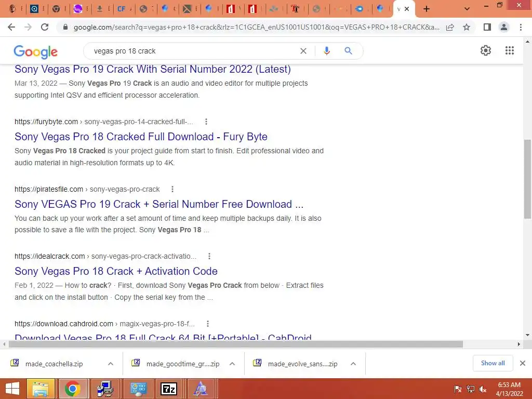Click the horizontal scrollbar right arrow
Viewport: 532px width, 399px height.
[x=519, y=344]
